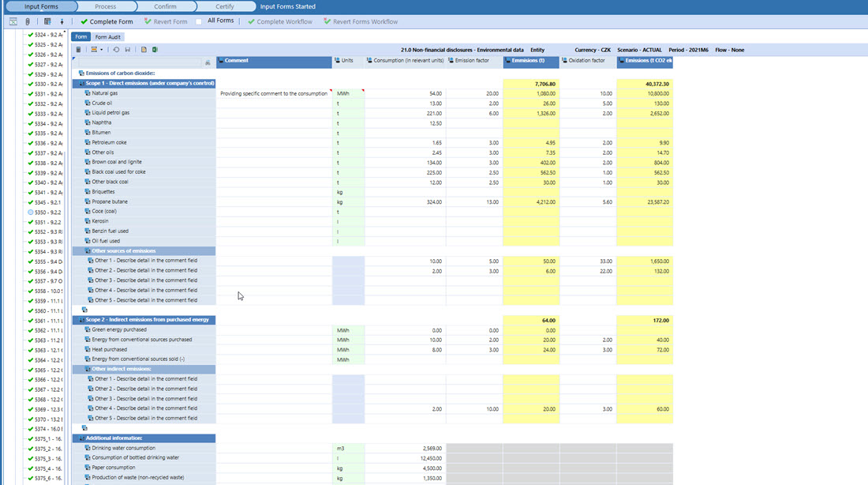The image size is (868, 485).
Task: Click the Complete Form button
Action: 106,21
